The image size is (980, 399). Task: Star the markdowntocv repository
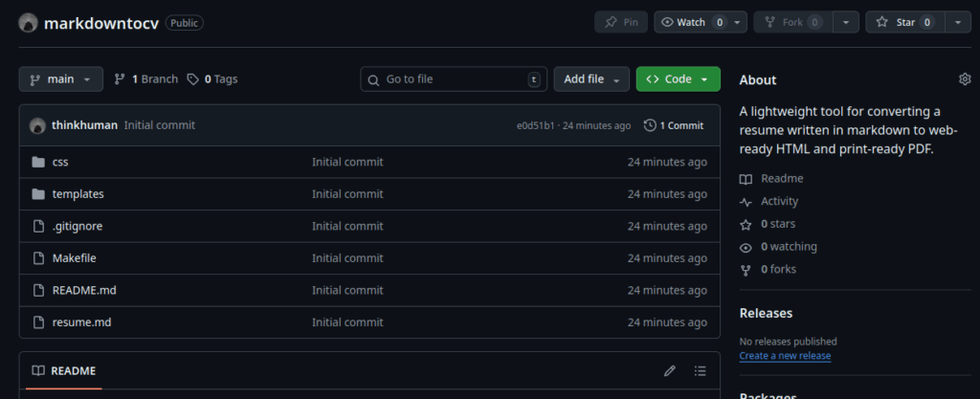coord(905,22)
